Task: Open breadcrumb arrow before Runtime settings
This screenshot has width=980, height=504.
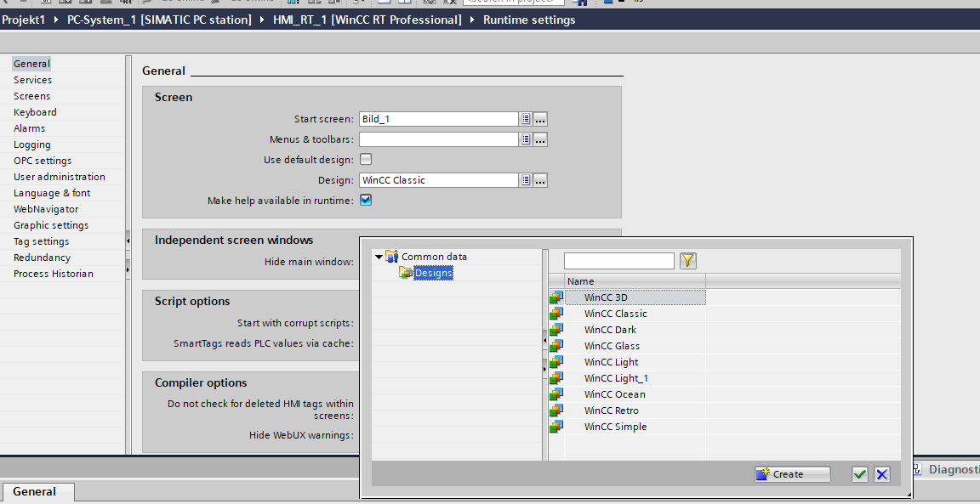Action: point(472,20)
